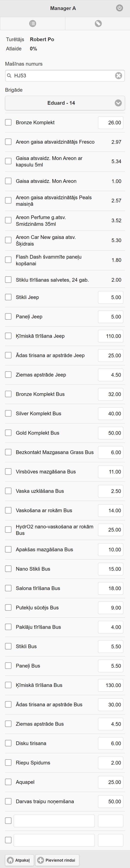Tick the Gold Komplekt Bus checkbox
Viewport: 130px width, 868px height.
click(8, 433)
